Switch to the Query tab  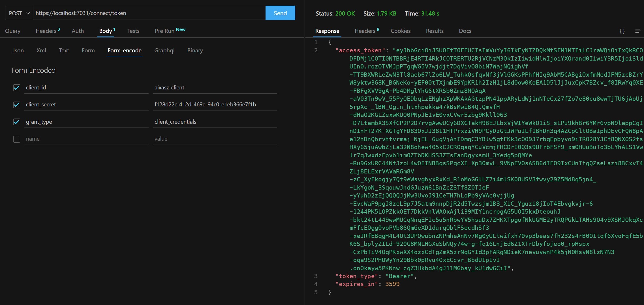click(13, 31)
